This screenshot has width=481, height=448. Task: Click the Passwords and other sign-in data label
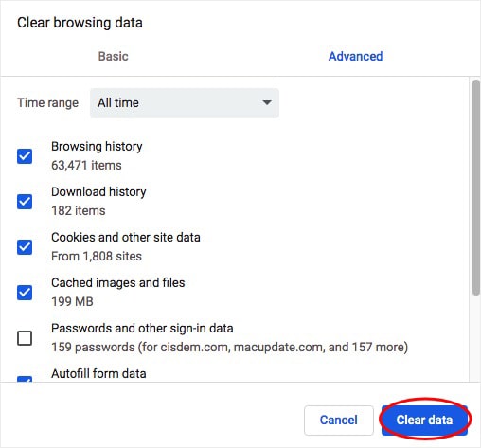pos(142,329)
